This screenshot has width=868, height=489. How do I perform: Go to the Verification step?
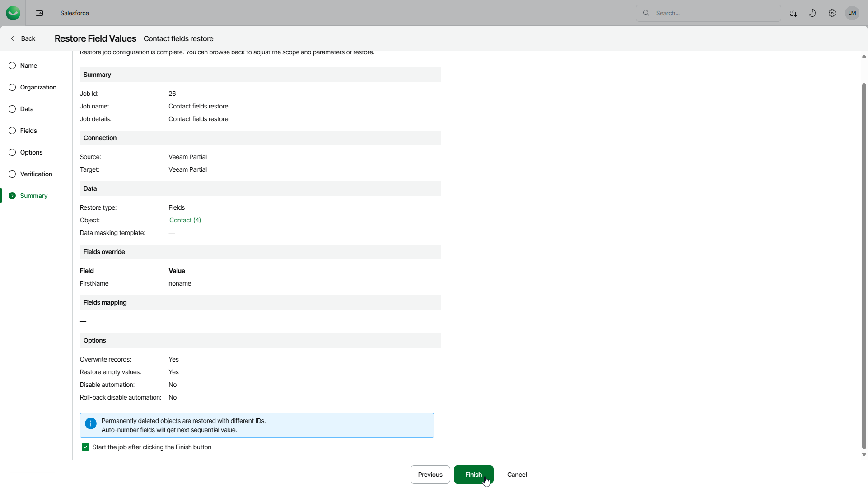36,174
